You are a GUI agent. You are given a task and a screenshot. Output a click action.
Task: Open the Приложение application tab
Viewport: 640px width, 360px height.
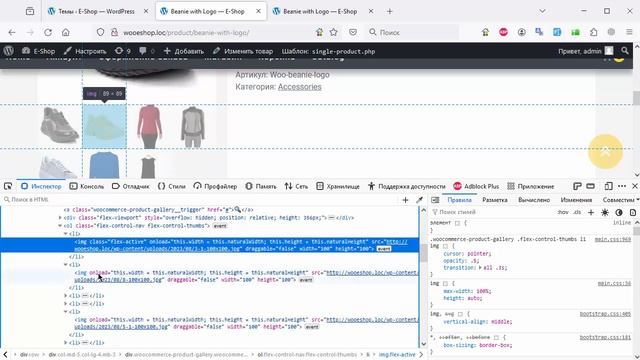click(531, 186)
